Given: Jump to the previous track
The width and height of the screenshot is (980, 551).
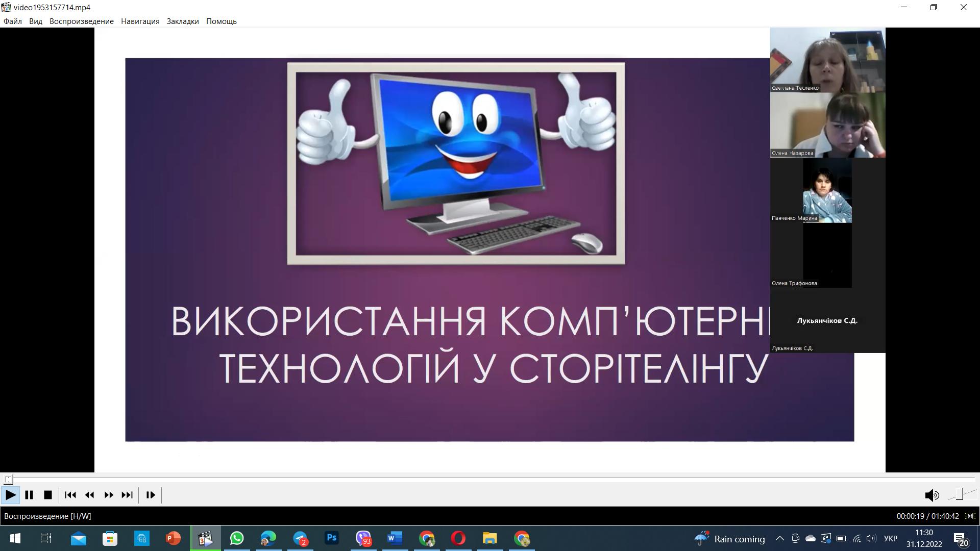Looking at the screenshot, I should click(x=70, y=495).
